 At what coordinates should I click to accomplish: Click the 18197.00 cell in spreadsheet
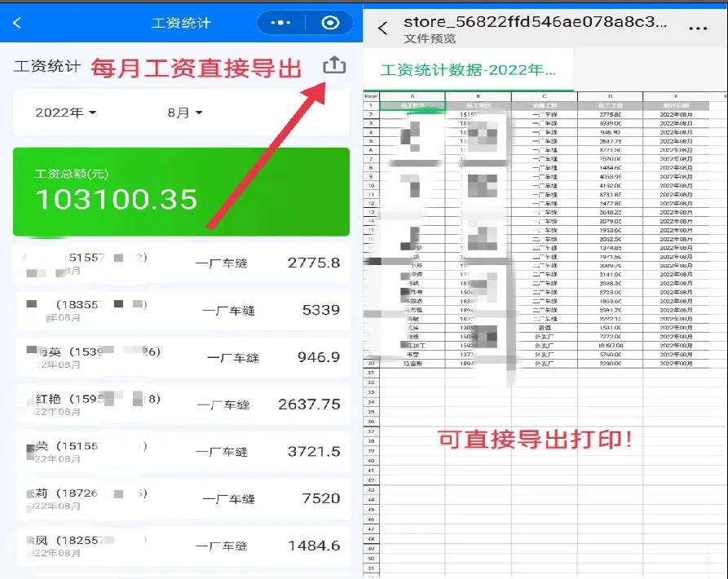[610, 346]
